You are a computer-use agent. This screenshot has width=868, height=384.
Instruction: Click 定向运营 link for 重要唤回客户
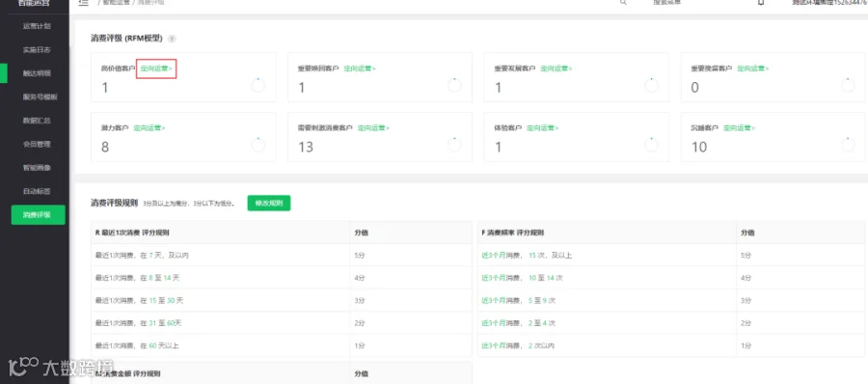point(360,69)
